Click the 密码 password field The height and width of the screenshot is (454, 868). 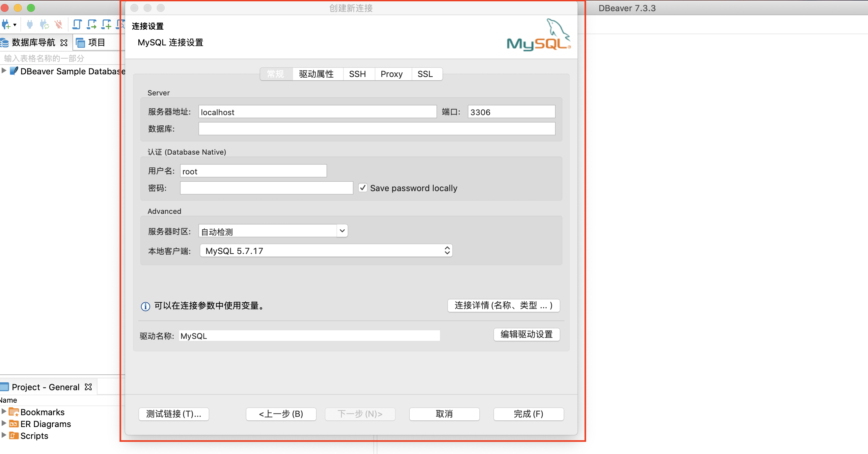pyautogui.click(x=266, y=188)
